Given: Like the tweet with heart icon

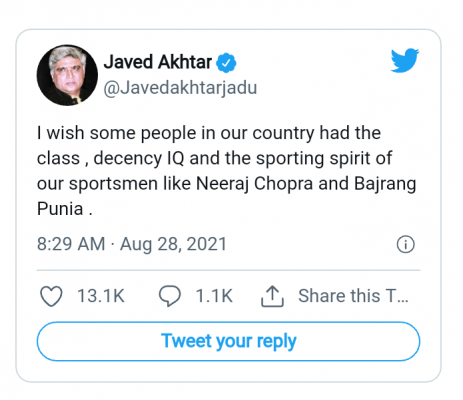Looking at the screenshot, I should (x=51, y=296).
